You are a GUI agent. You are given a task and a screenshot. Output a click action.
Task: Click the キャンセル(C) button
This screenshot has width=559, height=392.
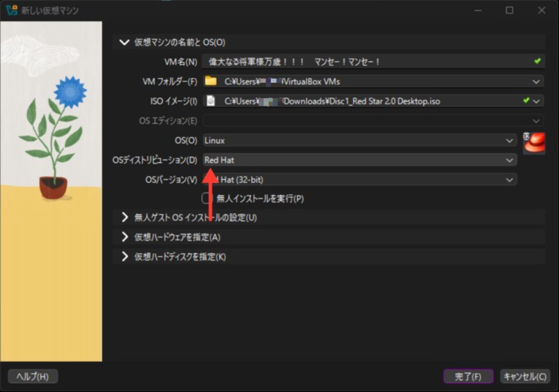pos(525,376)
